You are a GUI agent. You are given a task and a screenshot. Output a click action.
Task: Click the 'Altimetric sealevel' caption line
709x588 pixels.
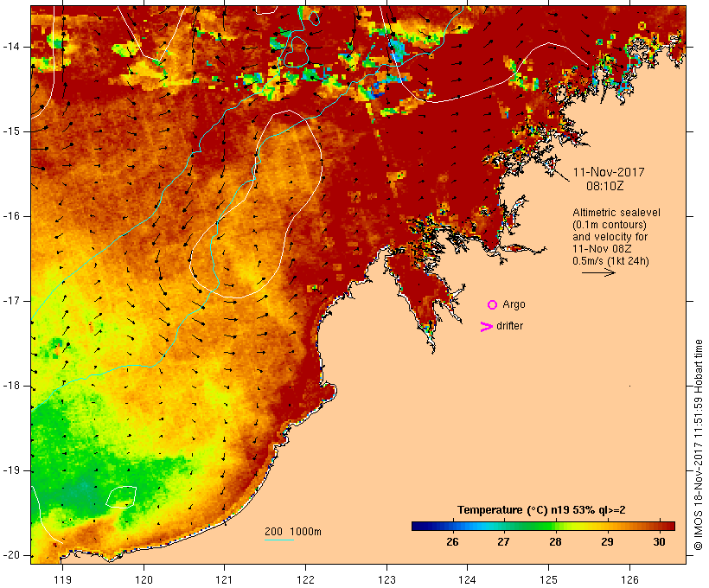(616, 213)
